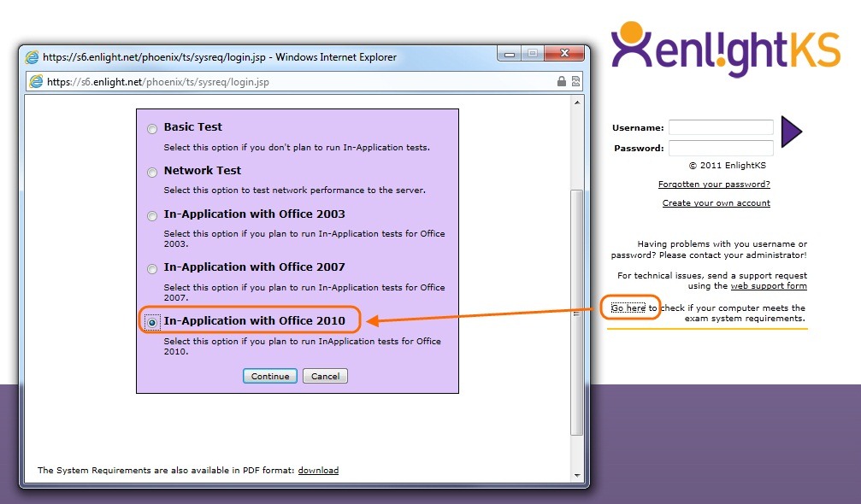Open the Forgotten your password link
Viewport: 861px width, 504px height.
click(714, 185)
